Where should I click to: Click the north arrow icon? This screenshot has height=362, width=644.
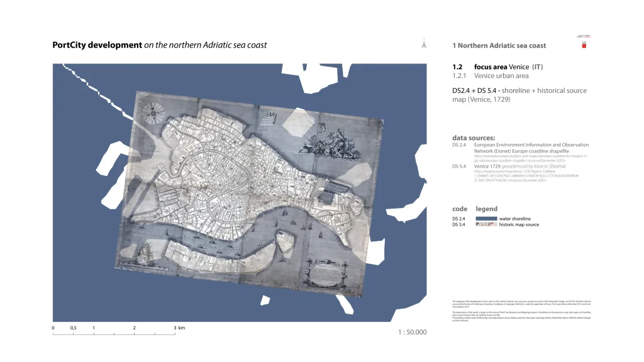coord(424,45)
